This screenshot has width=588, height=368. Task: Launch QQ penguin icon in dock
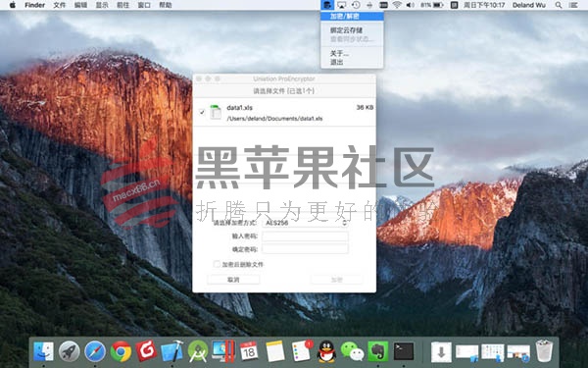326,351
